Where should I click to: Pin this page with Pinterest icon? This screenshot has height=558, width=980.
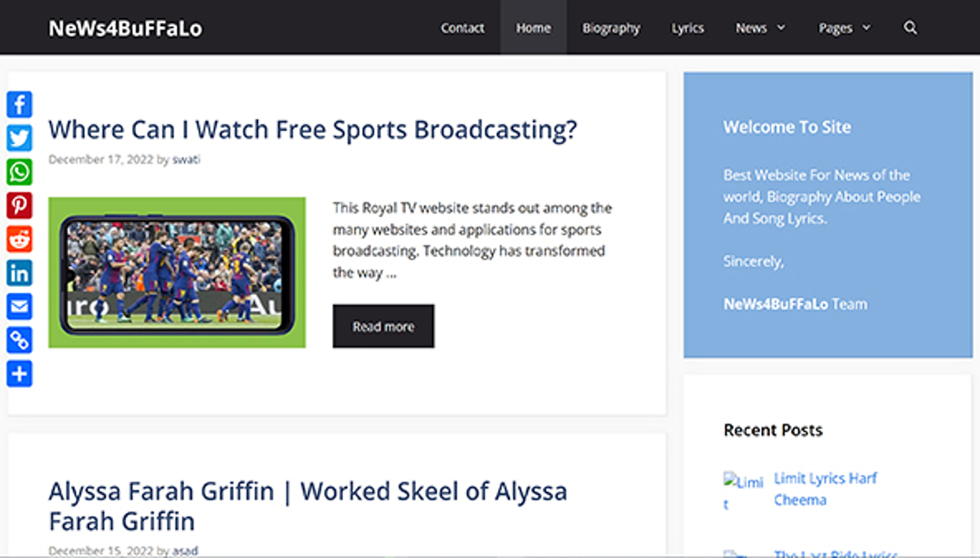click(x=19, y=205)
